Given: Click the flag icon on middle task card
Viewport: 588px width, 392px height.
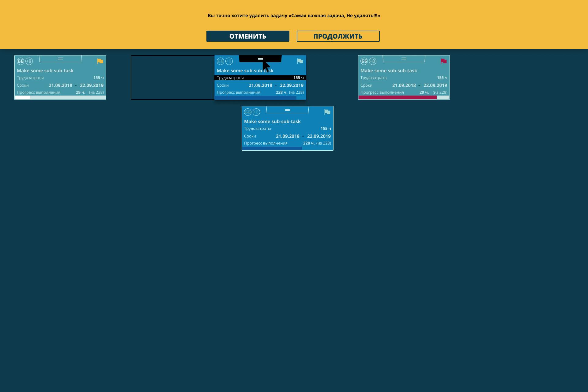Looking at the screenshot, I should (x=300, y=61).
